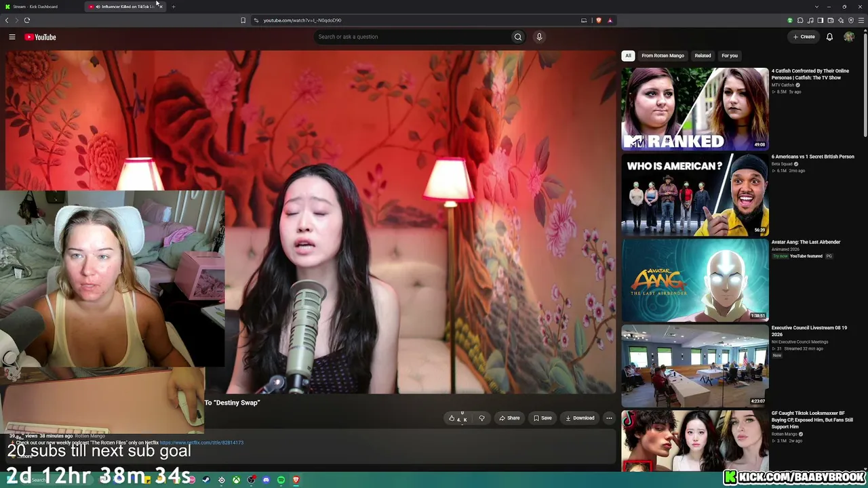The image size is (868, 488).
Task: Select the Related filter chip
Action: pos(703,56)
